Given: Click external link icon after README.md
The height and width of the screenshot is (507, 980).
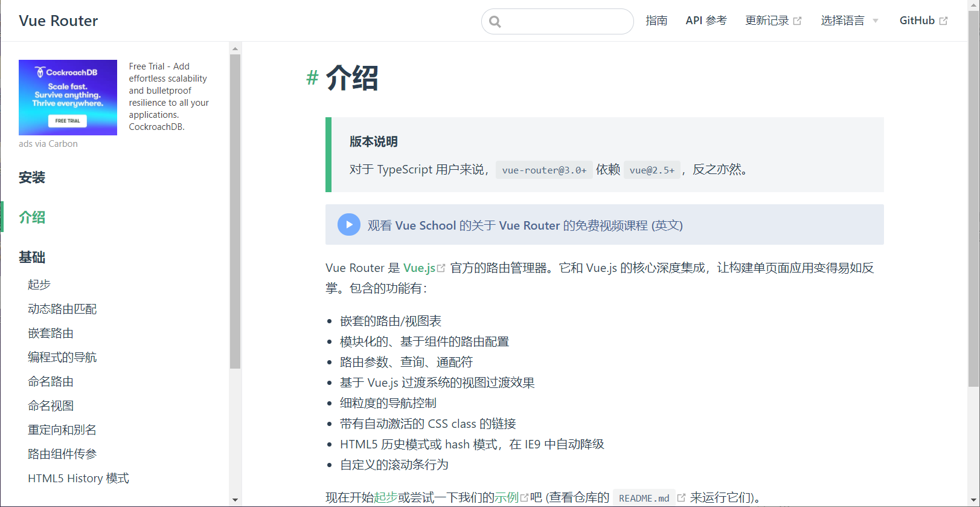Looking at the screenshot, I should coord(681,497).
